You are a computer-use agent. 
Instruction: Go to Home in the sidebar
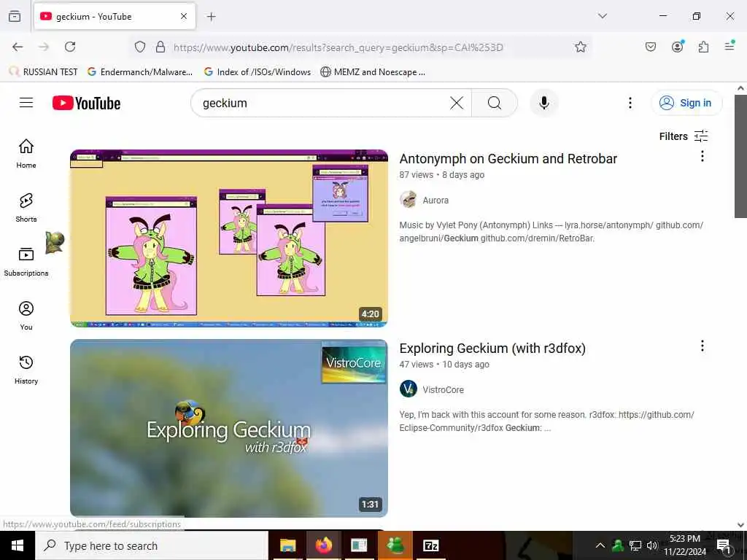coord(26,153)
